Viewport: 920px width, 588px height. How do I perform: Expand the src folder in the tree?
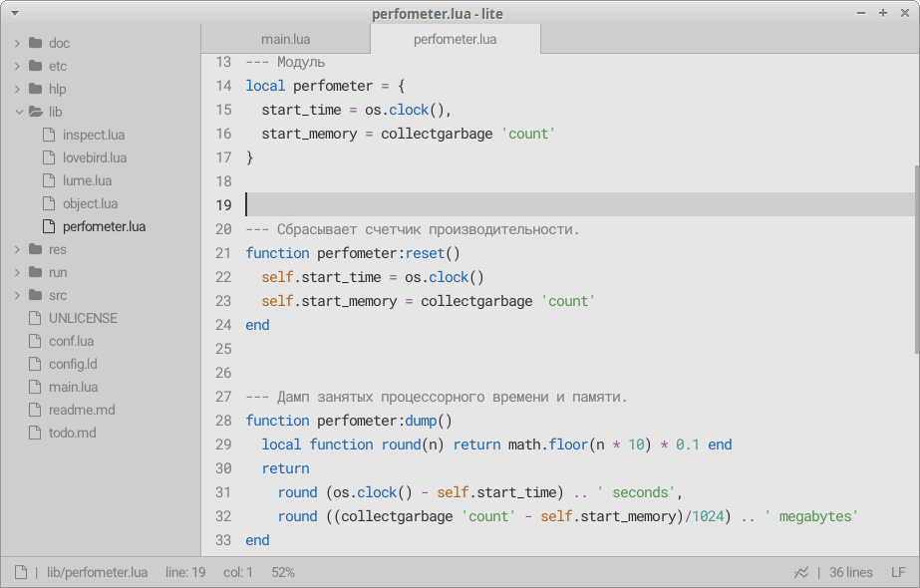tap(15, 295)
